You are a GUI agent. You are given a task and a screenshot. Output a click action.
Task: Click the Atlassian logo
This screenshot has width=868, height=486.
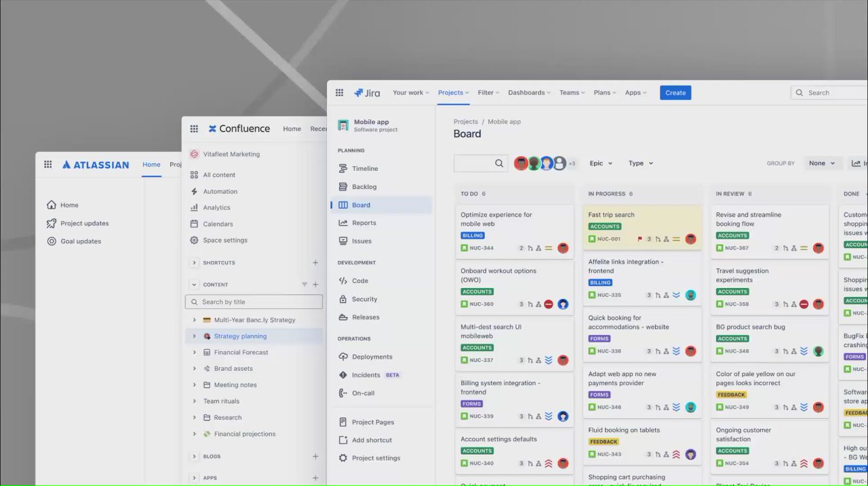tap(96, 165)
